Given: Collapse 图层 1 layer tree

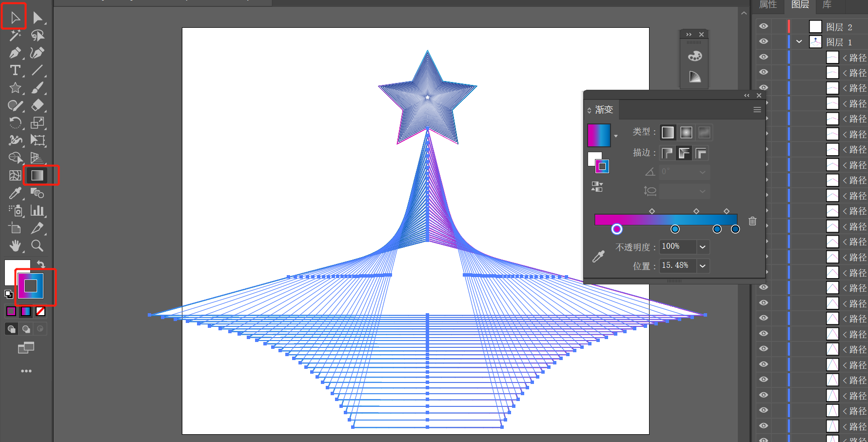Looking at the screenshot, I should click(799, 42).
